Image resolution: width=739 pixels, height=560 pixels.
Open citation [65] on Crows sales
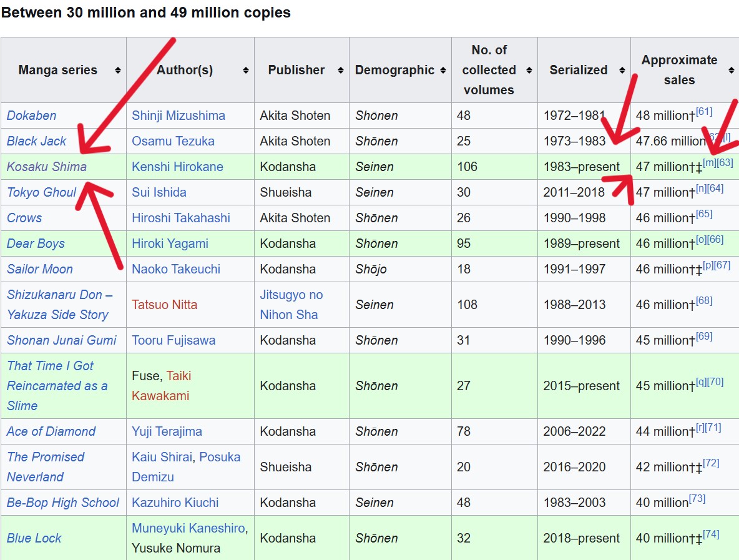coord(704,214)
